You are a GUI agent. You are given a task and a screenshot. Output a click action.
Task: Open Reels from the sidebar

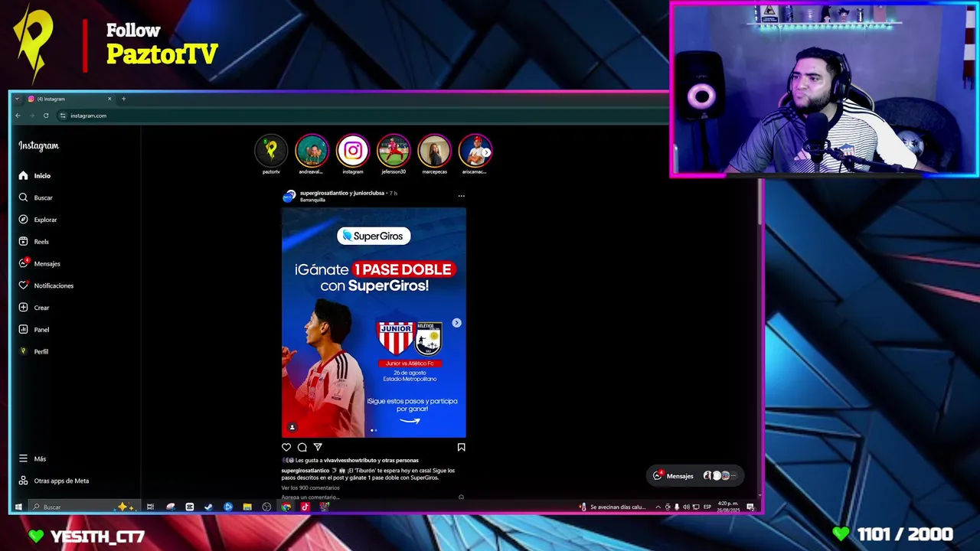tap(34, 242)
